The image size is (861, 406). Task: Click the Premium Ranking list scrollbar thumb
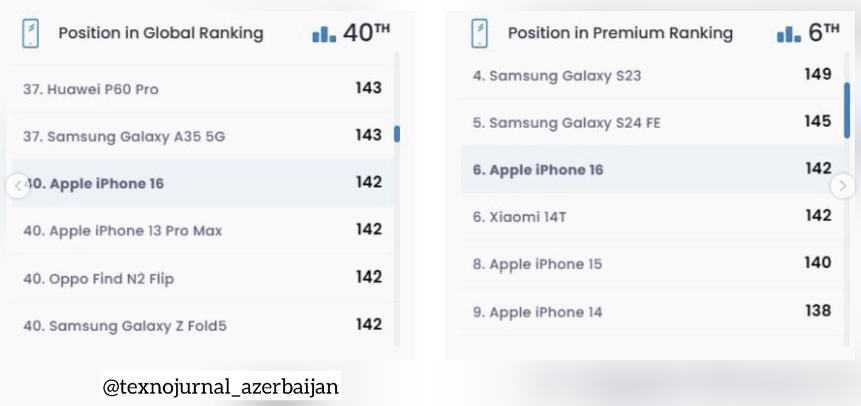(x=847, y=110)
